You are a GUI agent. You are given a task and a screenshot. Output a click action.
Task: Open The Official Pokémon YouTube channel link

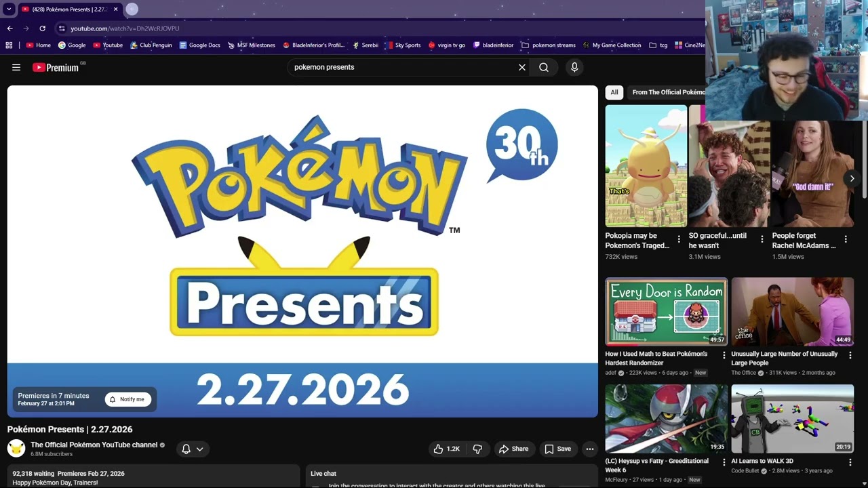pyautogui.click(x=94, y=445)
